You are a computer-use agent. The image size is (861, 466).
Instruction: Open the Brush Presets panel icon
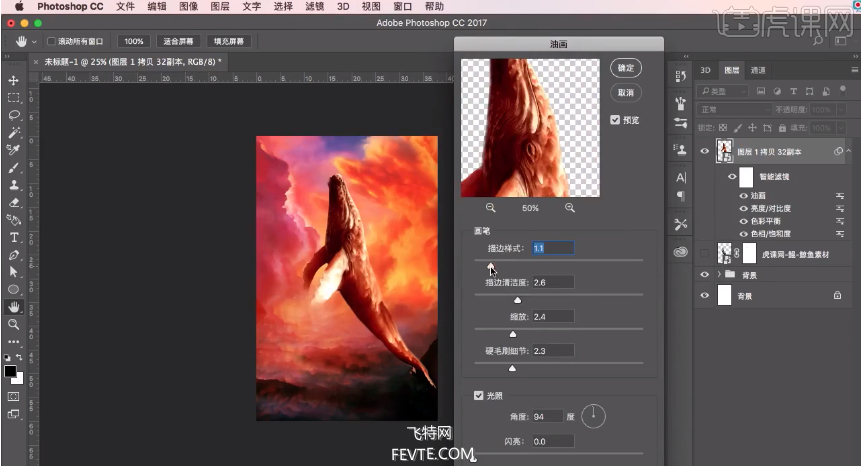(681, 103)
